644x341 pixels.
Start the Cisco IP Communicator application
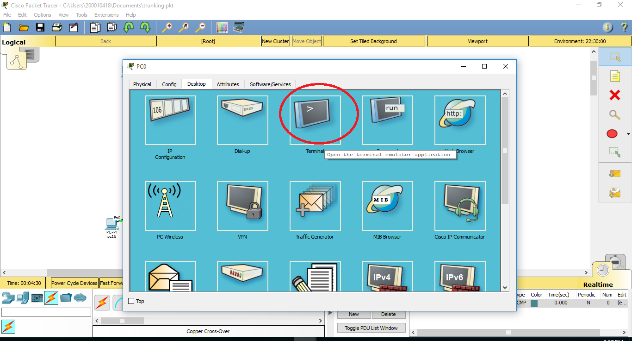459,206
